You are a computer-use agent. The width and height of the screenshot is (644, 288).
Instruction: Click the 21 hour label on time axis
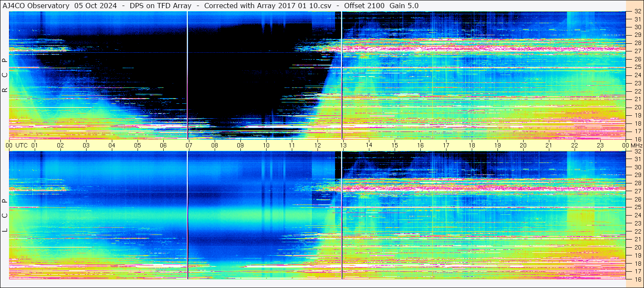[549, 145]
